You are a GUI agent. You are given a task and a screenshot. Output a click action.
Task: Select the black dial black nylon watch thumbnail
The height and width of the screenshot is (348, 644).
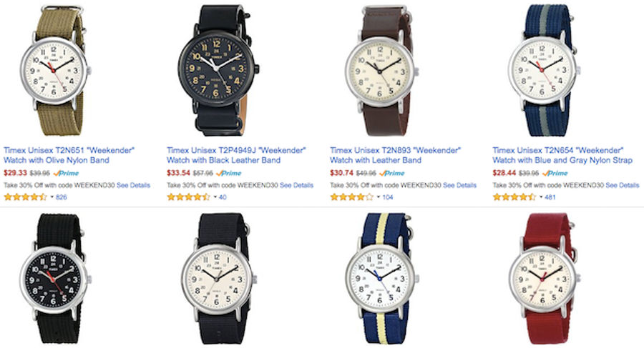pos(55,279)
